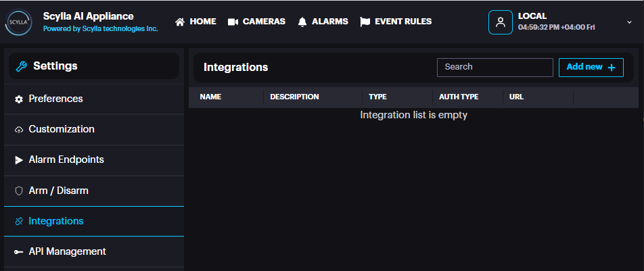Click the Alarm Endpoints arrow icon
The image size is (644, 271).
(19, 160)
